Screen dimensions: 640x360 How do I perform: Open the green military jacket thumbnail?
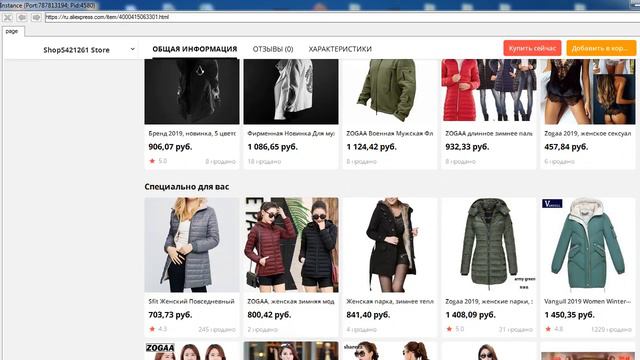pyautogui.click(x=390, y=91)
